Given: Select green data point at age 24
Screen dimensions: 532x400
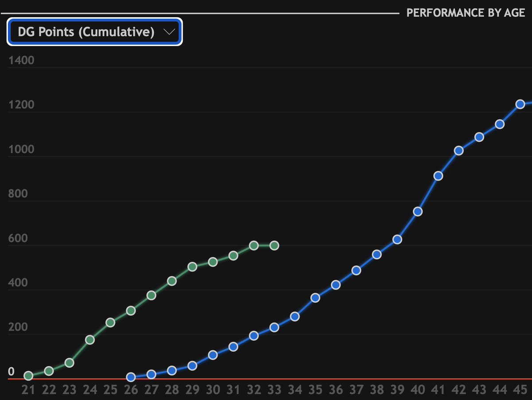Looking at the screenshot, I should (90, 340).
